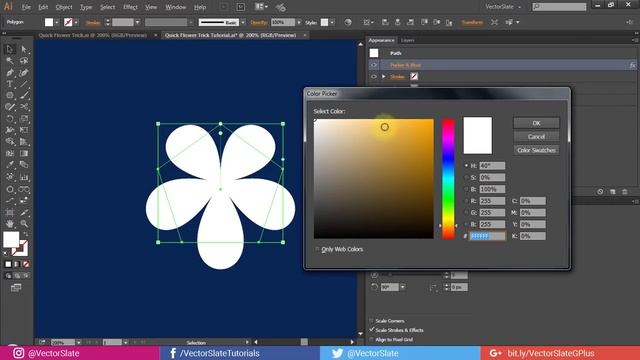Switch to the Layers panel tab
Viewport: 640px width, 360px height.
(x=407, y=40)
